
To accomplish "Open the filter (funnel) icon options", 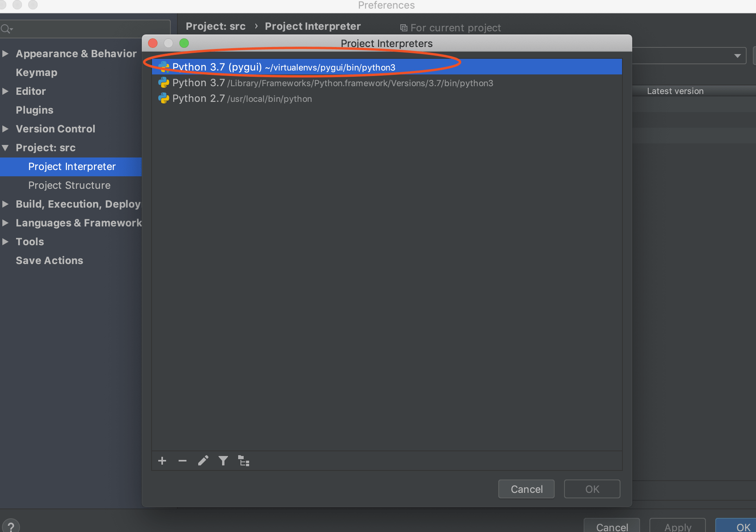I will pyautogui.click(x=223, y=461).
